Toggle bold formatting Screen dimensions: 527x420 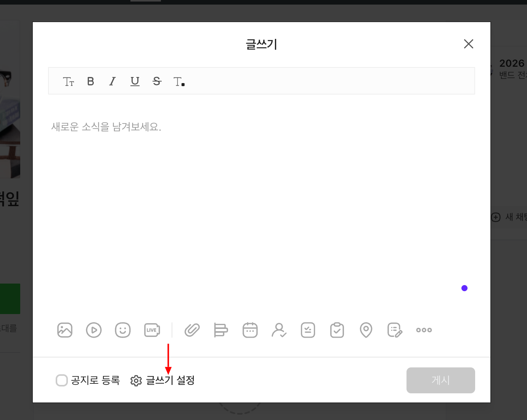pos(90,81)
